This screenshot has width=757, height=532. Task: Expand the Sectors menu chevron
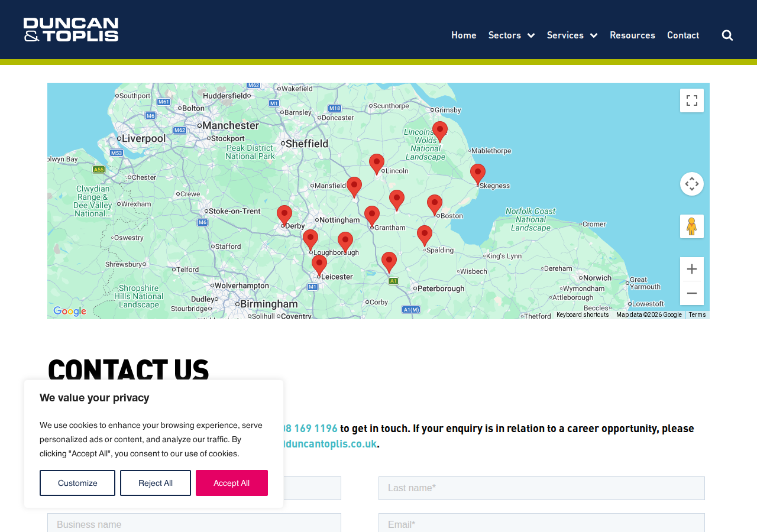point(531,35)
